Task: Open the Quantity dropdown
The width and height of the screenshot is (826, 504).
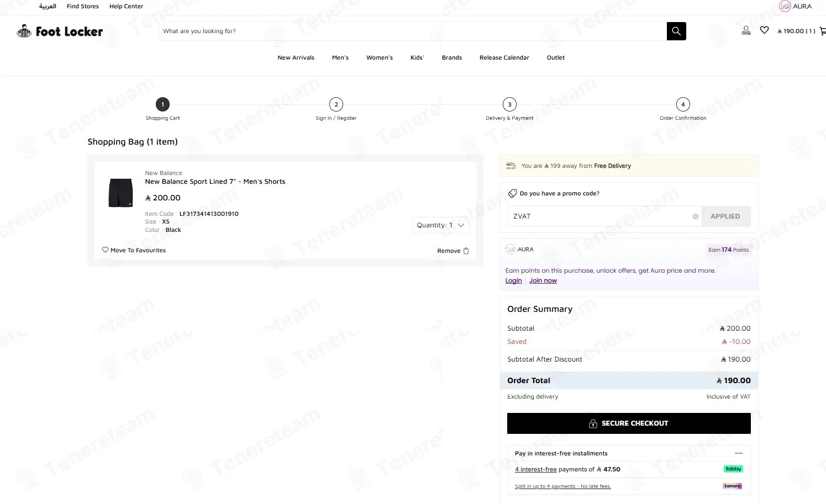Action: coord(441,225)
